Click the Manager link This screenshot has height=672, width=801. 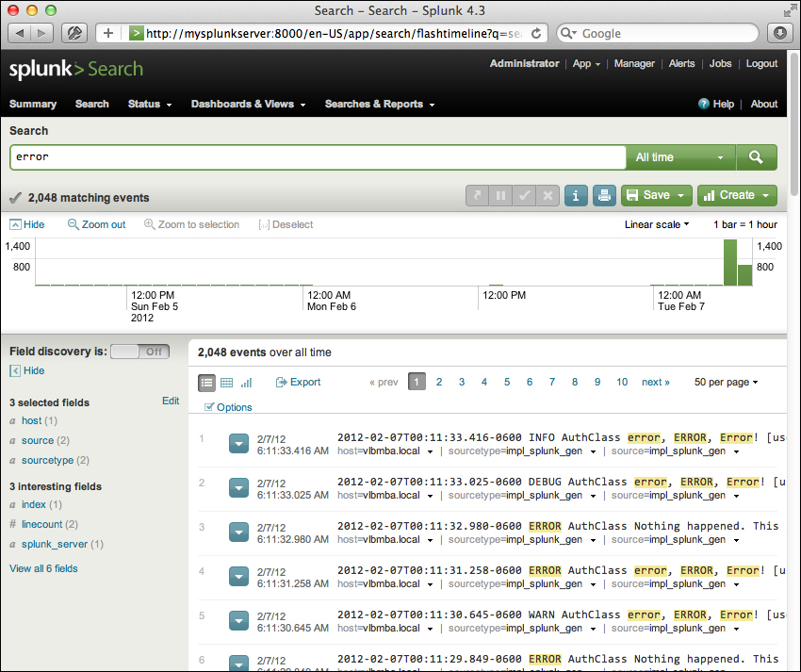coord(634,63)
